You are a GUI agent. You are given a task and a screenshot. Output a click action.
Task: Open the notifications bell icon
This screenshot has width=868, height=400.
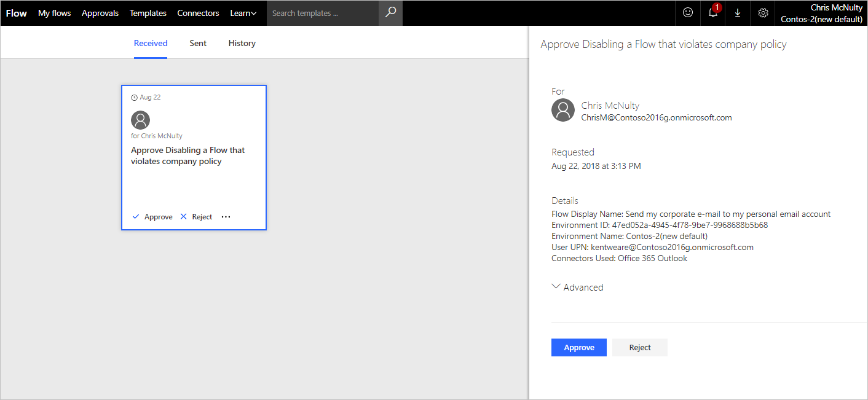tap(712, 13)
